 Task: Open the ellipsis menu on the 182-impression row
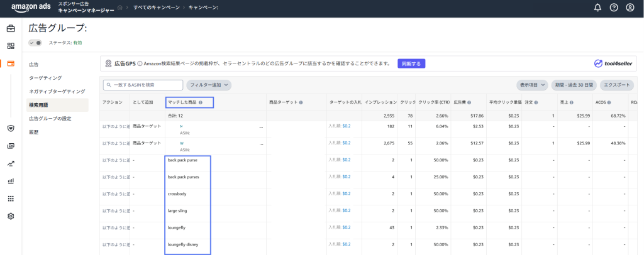tap(261, 127)
